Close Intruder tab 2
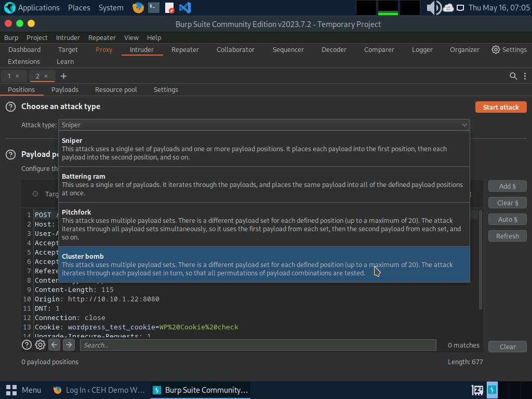 click(x=46, y=76)
